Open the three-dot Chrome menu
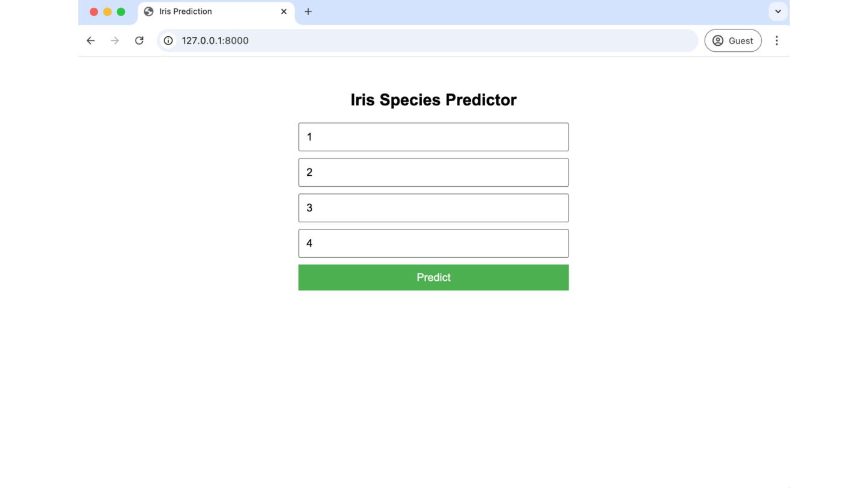The width and height of the screenshot is (868, 488). click(776, 40)
